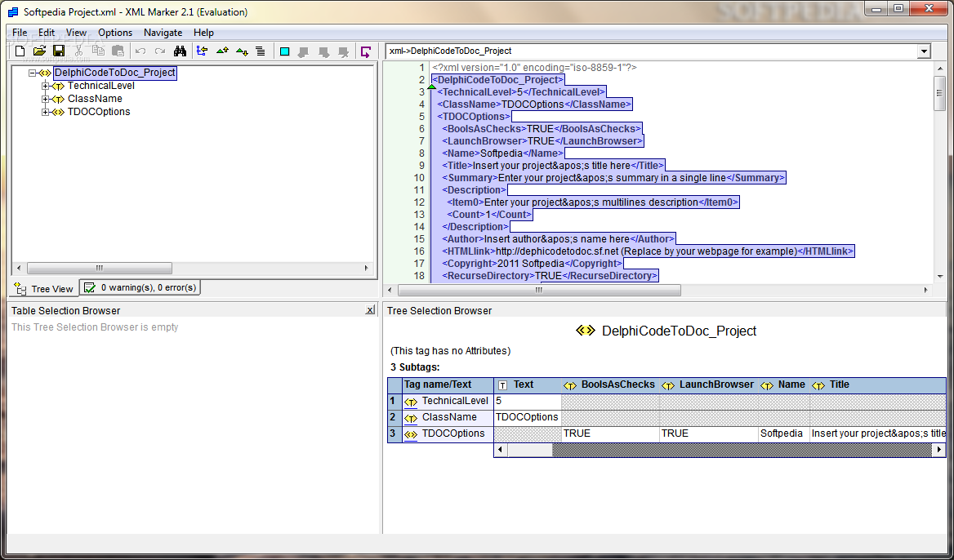
Task: Click the large tag icon beside DelphiCodeToDoc_Project heading
Action: click(x=586, y=330)
